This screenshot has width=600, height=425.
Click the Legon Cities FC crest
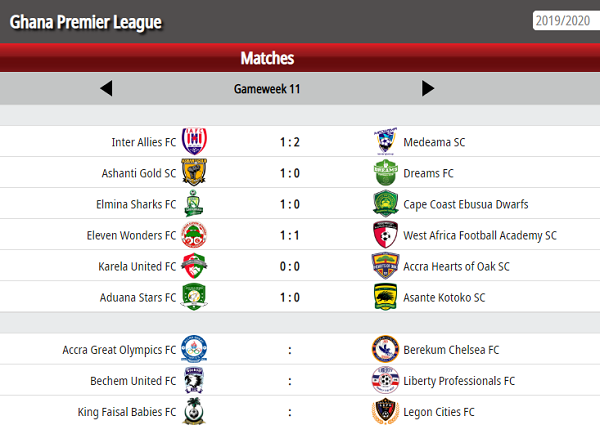(385, 411)
